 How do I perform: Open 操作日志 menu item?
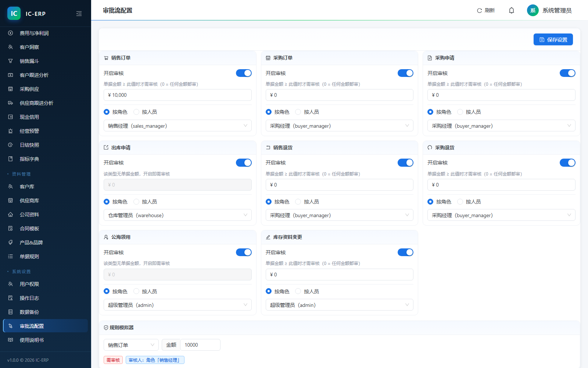(x=46, y=298)
